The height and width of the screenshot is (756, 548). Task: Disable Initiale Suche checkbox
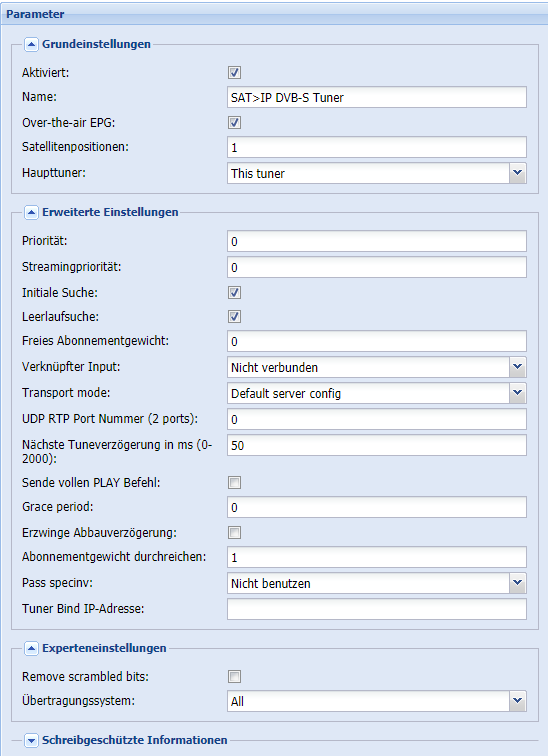click(x=234, y=293)
